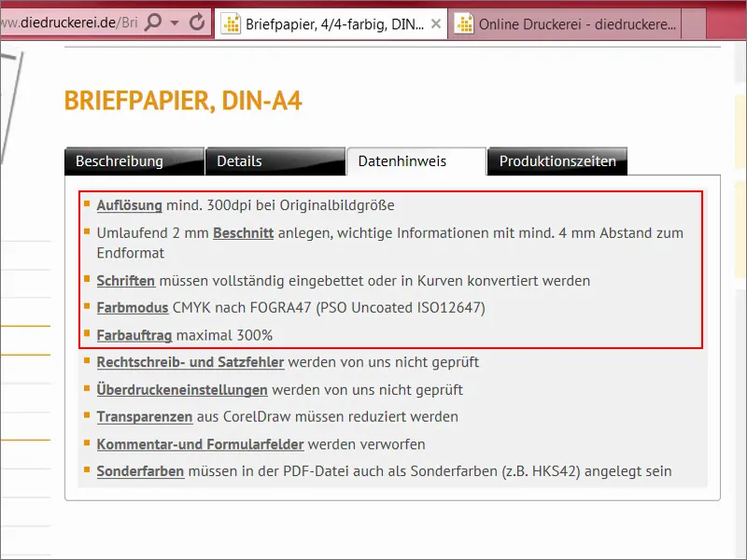The width and height of the screenshot is (747, 560).
Task: Open the Schriften link
Action: pos(126,281)
